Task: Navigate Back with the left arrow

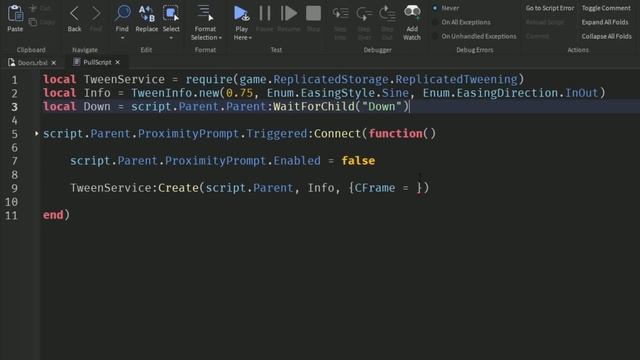Action: pyautogui.click(x=74, y=13)
